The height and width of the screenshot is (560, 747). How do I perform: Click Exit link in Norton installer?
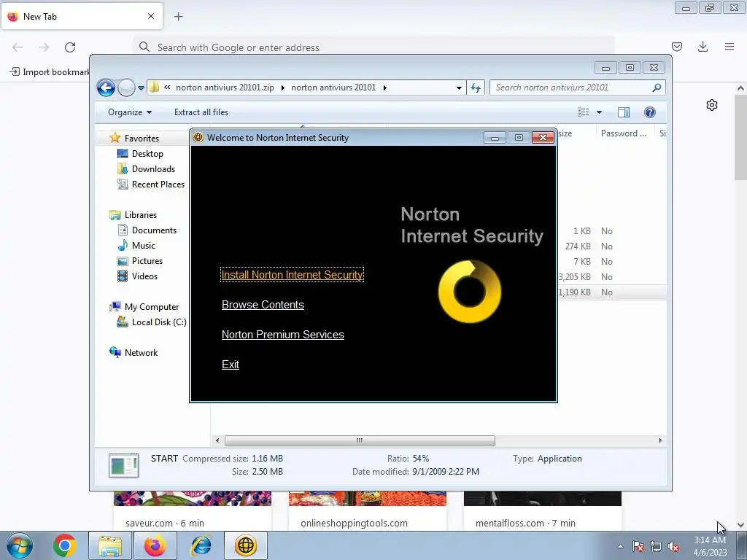click(230, 365)
